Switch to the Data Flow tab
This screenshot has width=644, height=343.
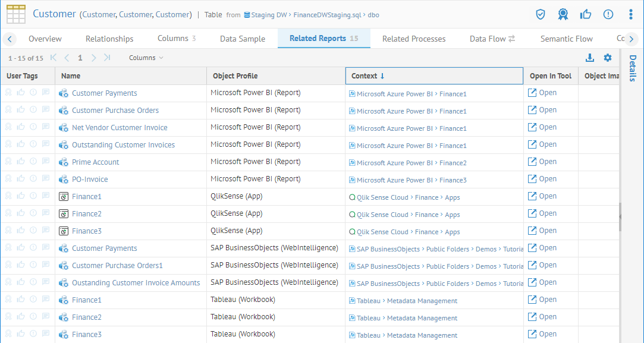(492, 39)
